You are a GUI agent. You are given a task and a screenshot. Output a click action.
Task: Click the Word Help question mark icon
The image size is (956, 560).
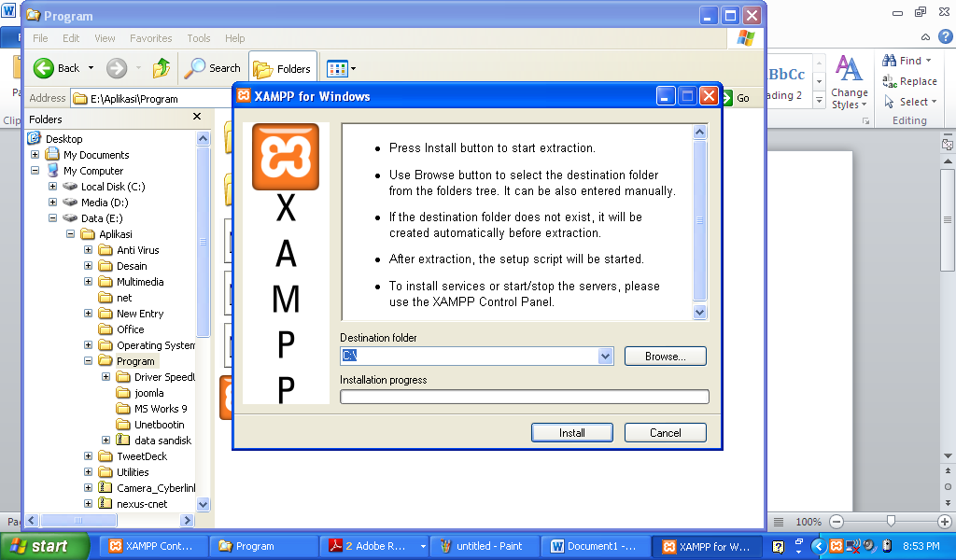[945, 36]
